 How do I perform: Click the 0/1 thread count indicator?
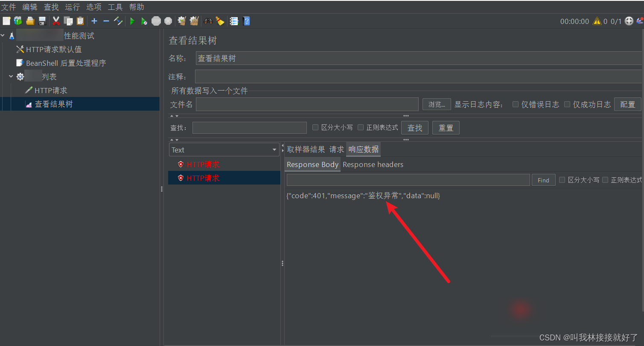point(616,21)
